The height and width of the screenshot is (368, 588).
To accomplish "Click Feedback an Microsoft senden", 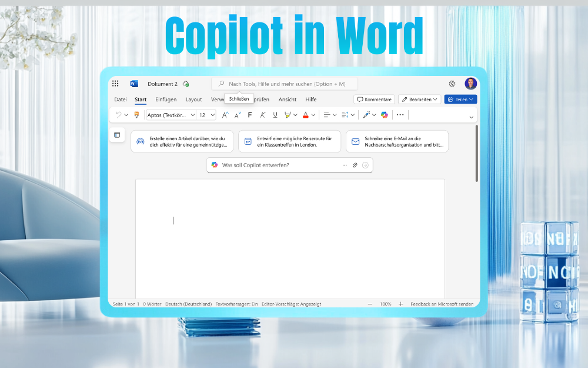I will [442, 304].
